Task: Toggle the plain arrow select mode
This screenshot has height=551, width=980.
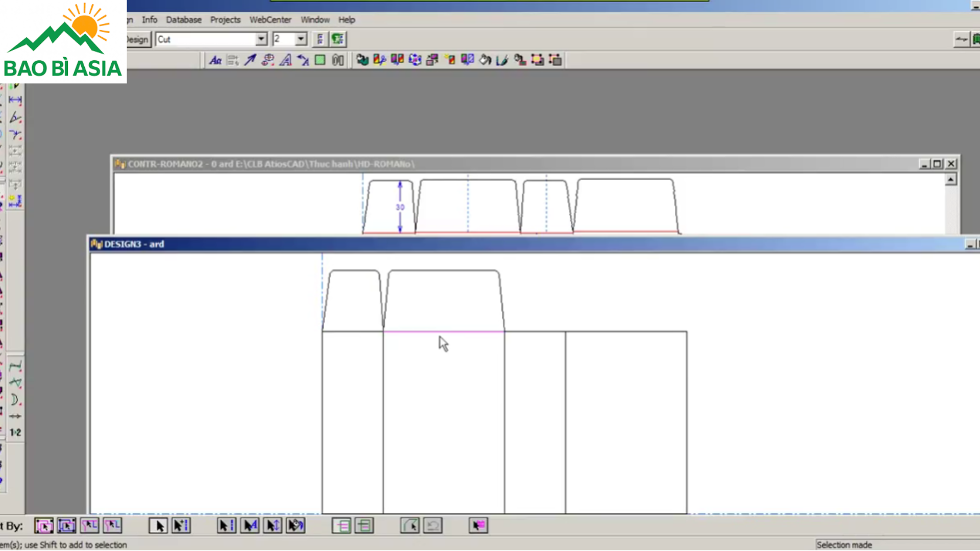Action: (158, 525)
